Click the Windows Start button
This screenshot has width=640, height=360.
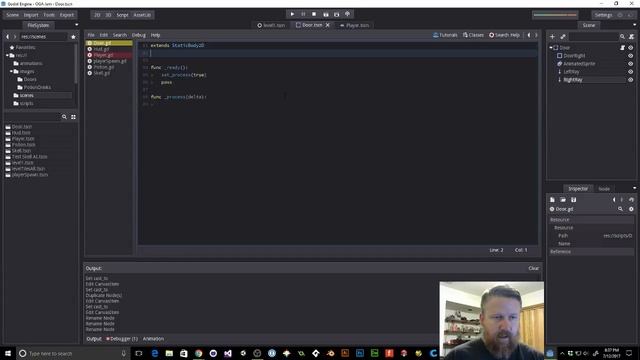[8, 353]
